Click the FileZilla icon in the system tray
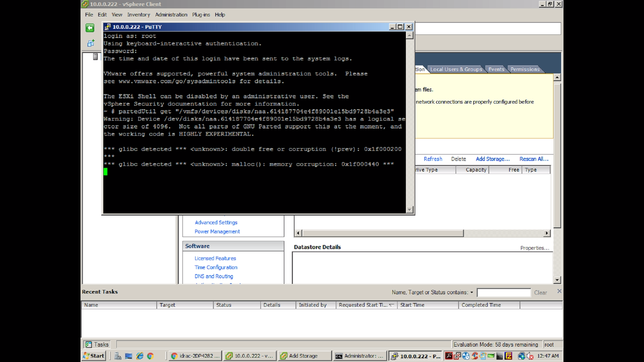Viewport: 644px width, 362px height. [508, 356]
